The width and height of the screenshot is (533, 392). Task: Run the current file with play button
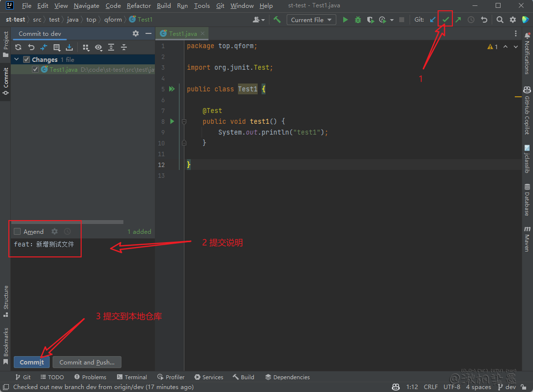pos(345,20)
